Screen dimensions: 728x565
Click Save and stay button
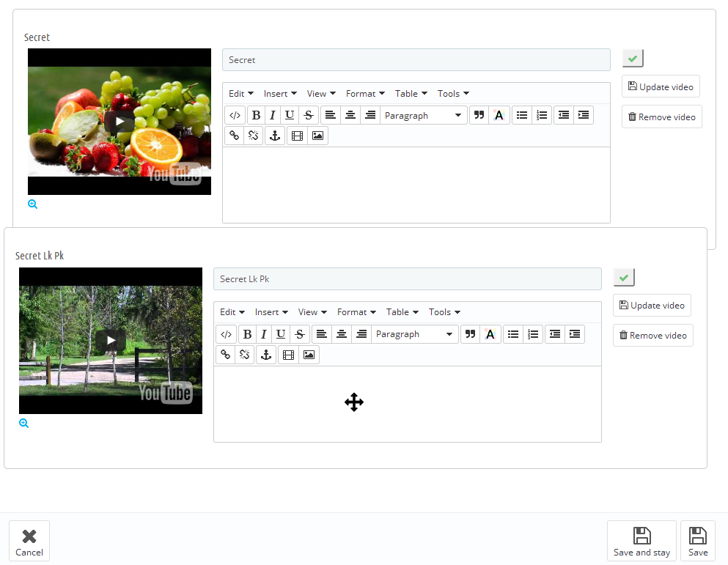coord(641,541)
